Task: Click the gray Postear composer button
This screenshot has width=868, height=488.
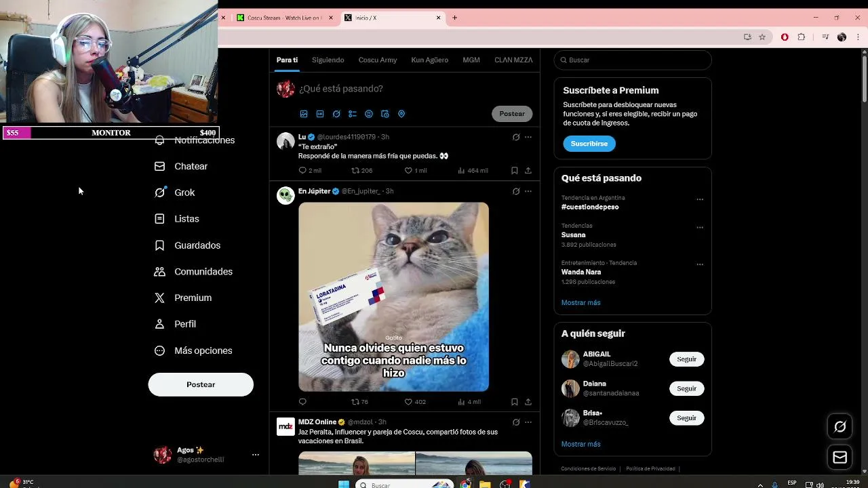Action: coord(512,114)
